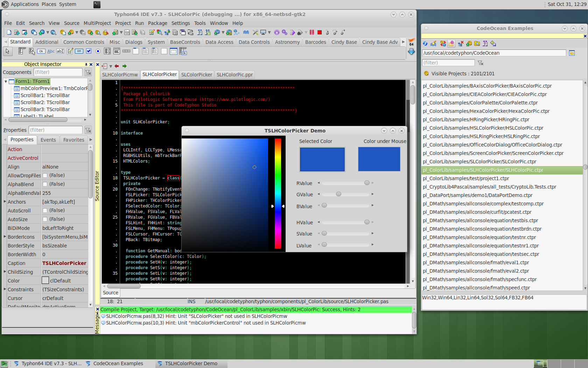Open the MultiProject menu

point(97,23)
